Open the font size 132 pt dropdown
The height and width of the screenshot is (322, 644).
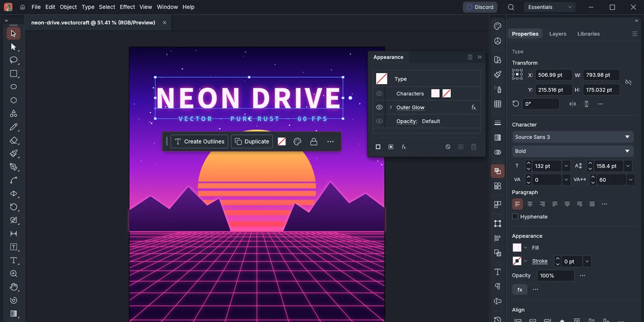566,166
